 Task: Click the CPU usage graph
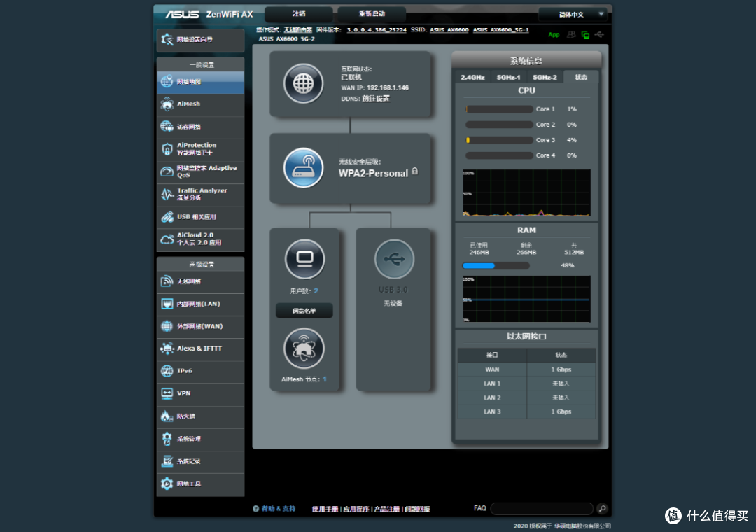coord(526,192)
